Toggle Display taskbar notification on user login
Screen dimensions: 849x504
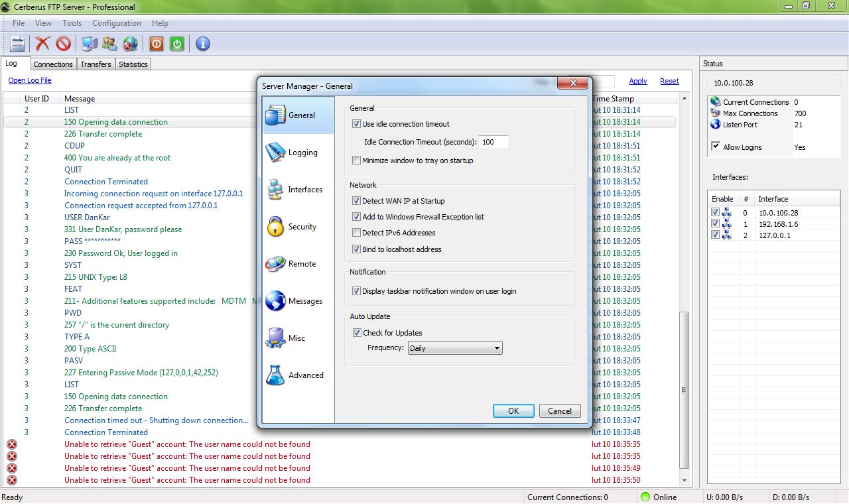(357, 291)
